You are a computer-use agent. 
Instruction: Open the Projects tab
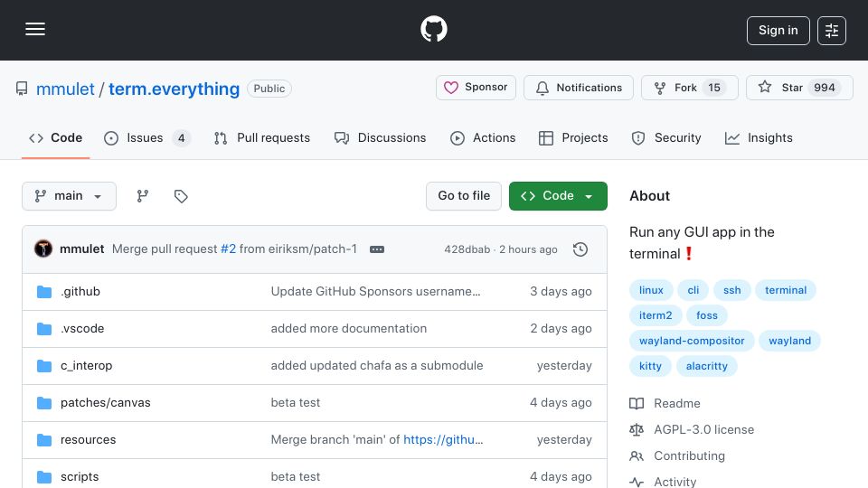(573, 137)
